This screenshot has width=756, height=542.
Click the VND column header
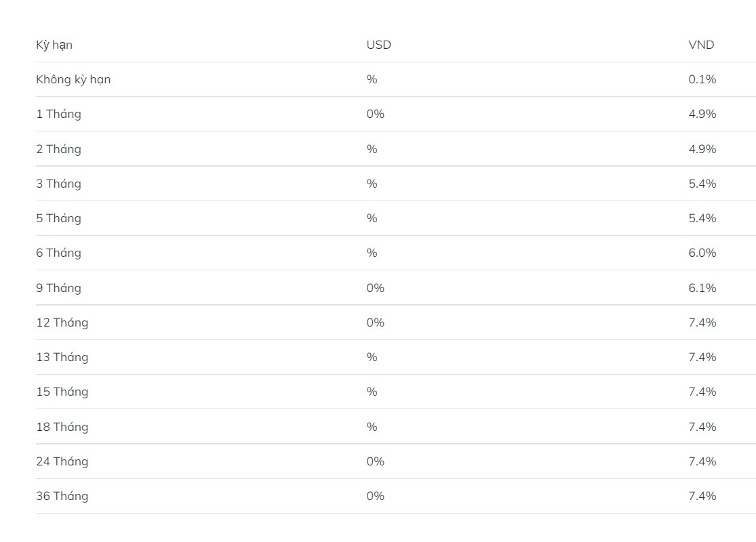click(701, 45)
